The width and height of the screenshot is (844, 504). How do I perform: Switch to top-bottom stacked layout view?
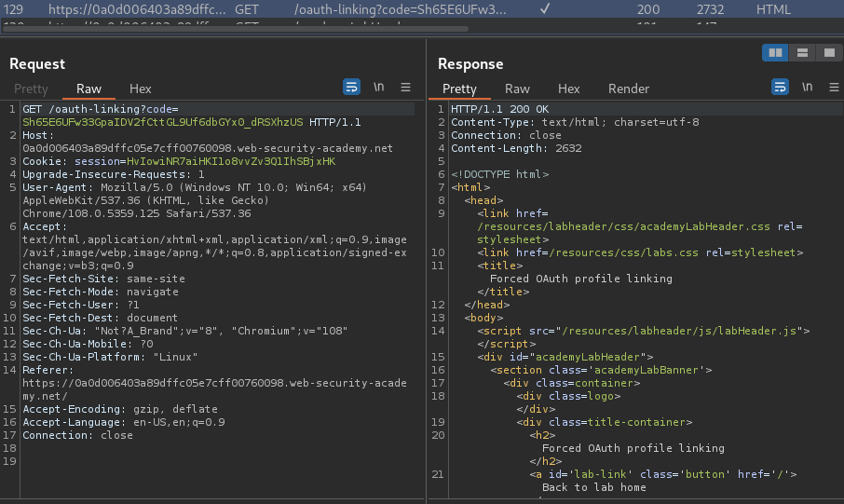(802, 52)
